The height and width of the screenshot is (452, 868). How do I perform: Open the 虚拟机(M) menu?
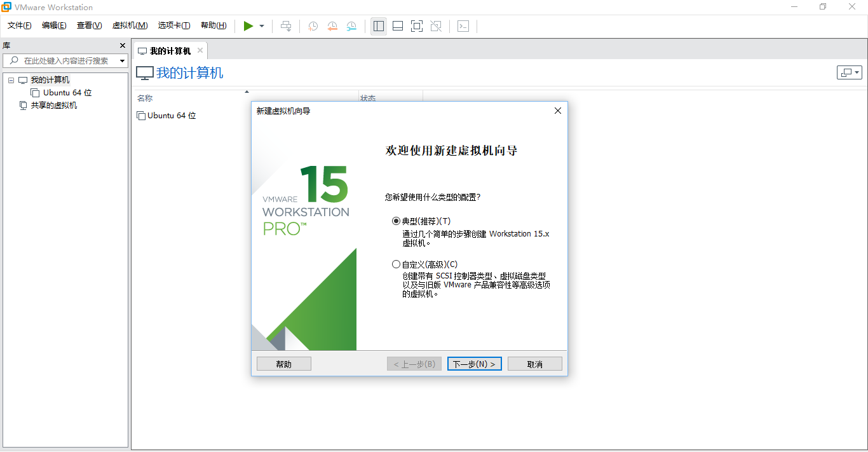[x=130, y=25]
